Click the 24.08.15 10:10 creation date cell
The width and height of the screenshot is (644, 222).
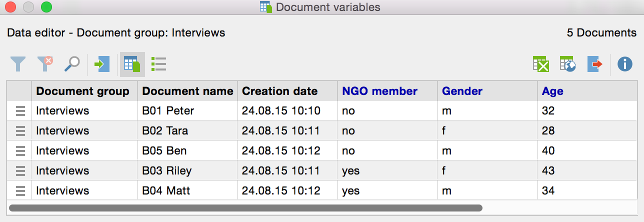287,111
